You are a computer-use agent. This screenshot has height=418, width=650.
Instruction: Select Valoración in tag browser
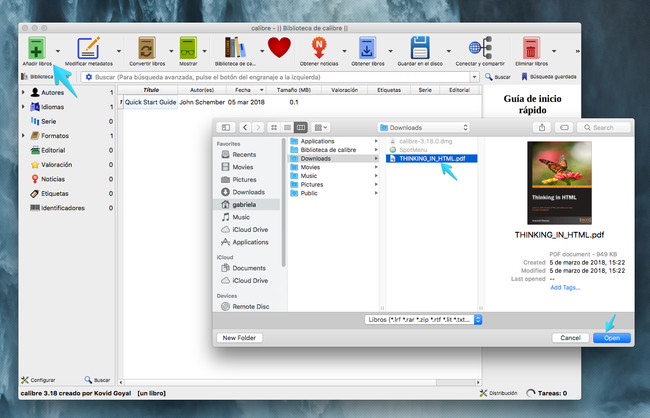56,165
